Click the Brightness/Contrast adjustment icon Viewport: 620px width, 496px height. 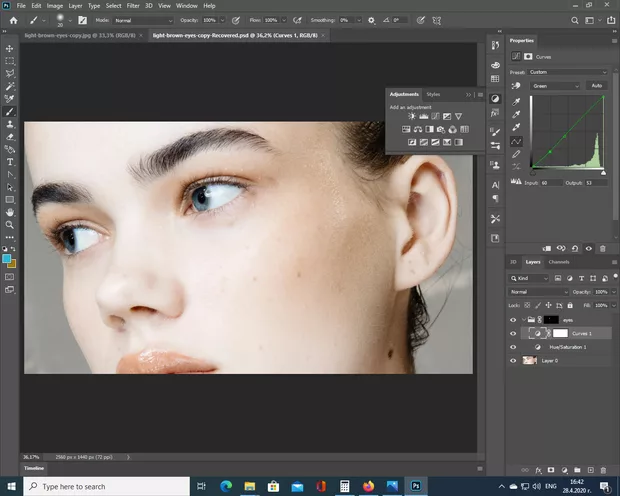[411, 116]
